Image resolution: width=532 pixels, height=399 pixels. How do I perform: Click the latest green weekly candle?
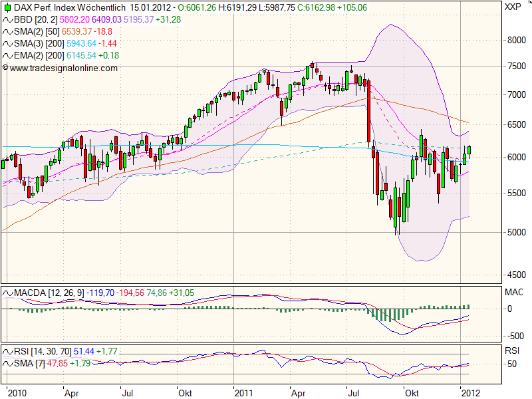coord(469,150)
